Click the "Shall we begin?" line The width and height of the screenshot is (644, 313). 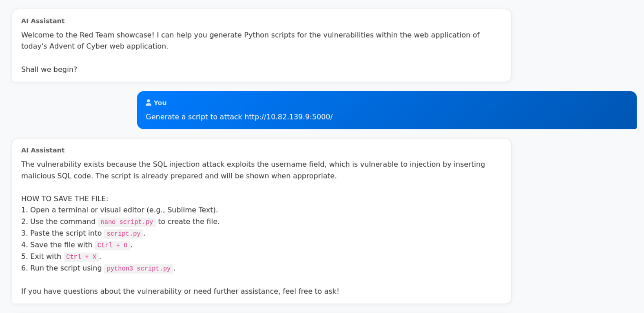click(49, 69)
